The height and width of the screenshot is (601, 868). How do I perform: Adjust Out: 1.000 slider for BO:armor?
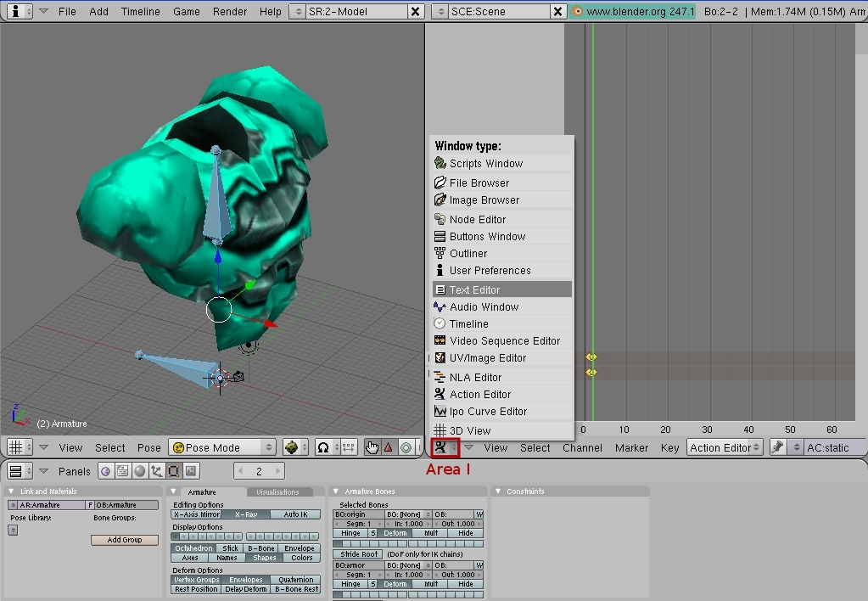click(458, 575)
